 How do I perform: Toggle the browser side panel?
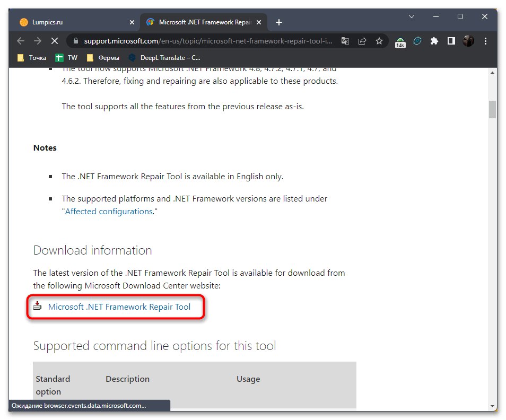pyautogui.click(x=451, y=41)
